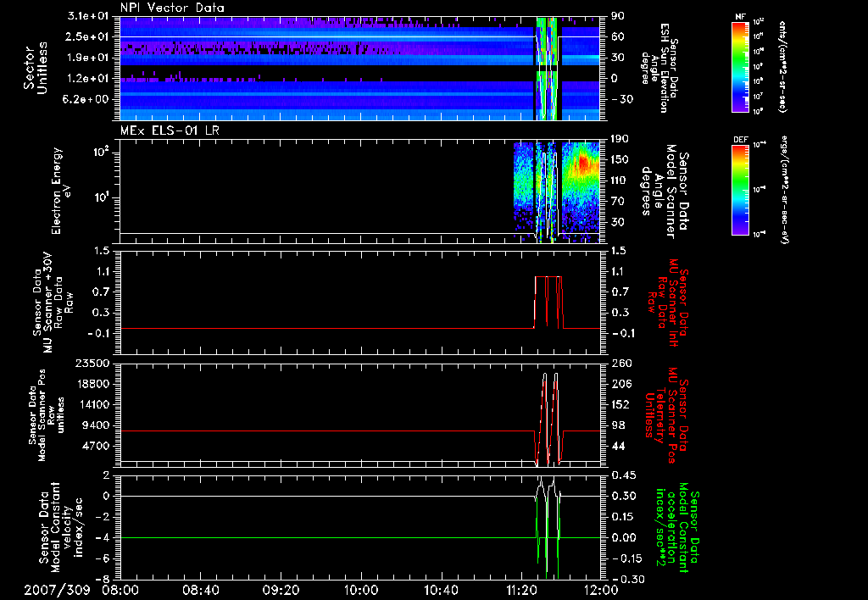This screenshot has height=600, width=868.
Task: Click inside the NPI sector spectrogram panel
Action: 359,68
